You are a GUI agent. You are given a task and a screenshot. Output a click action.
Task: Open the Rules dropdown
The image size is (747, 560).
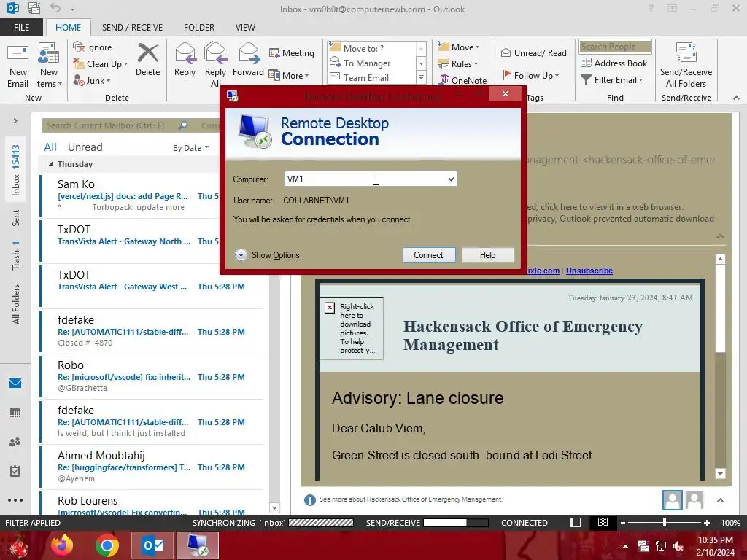(458, 64)
